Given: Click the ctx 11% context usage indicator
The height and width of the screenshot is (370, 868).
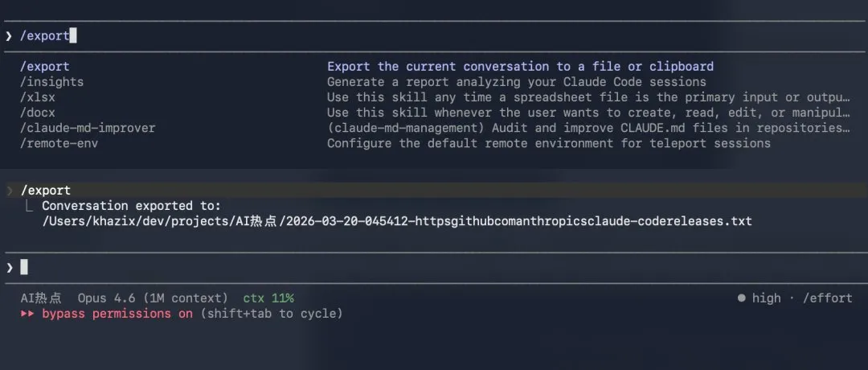Looking at the screenshot, I should (268, 298).
